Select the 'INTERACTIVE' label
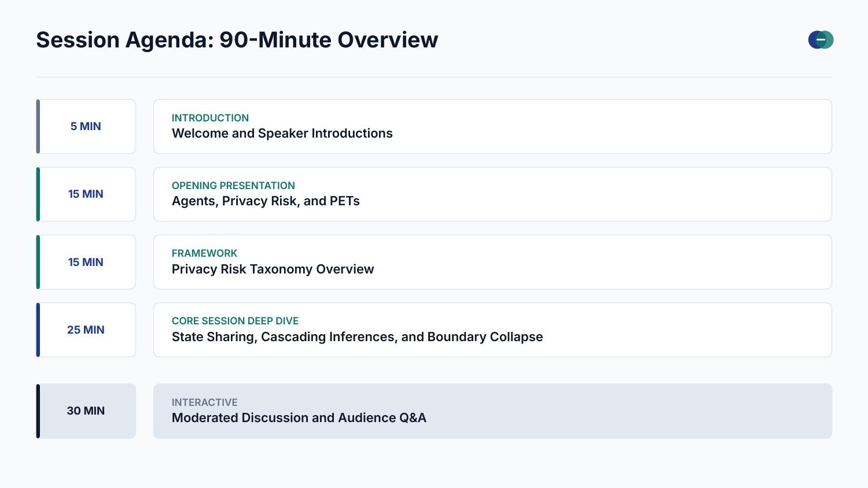Screen dimensions: 868x488 point(204,402)
